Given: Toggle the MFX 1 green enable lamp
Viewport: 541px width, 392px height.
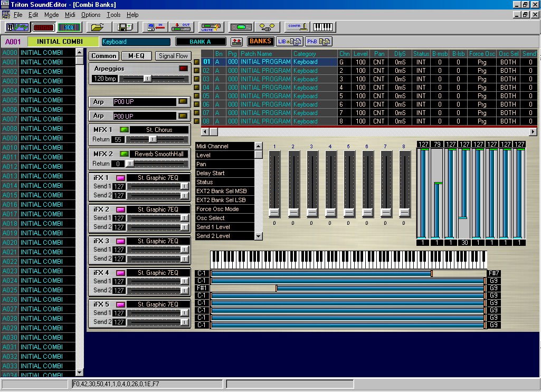Looking at the screenshot, I should point(124,130).
